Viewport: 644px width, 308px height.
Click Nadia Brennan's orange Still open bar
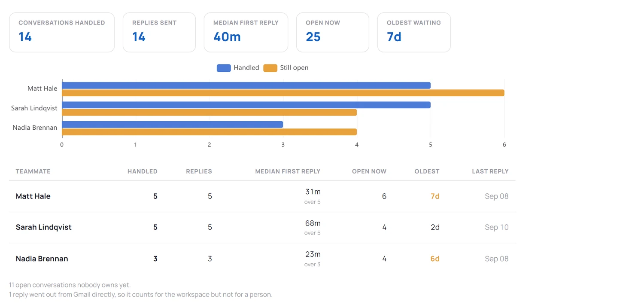(x=210, y=132)
